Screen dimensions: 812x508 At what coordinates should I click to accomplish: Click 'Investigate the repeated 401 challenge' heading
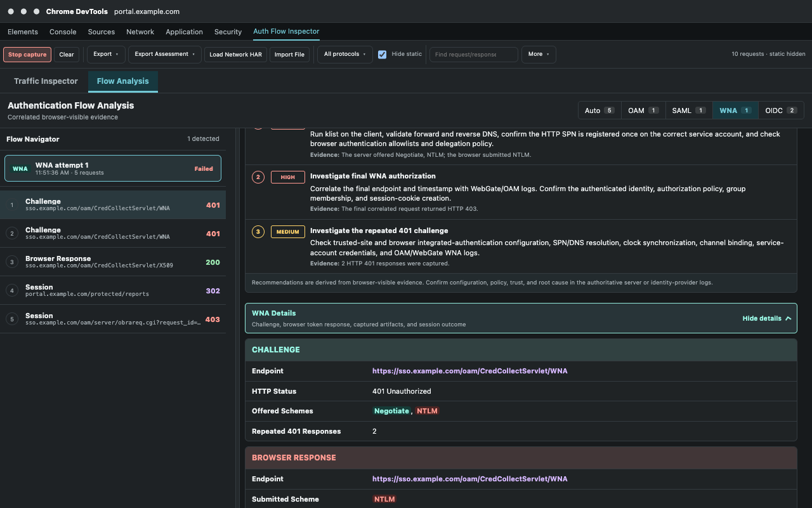[x=379, y=231]
